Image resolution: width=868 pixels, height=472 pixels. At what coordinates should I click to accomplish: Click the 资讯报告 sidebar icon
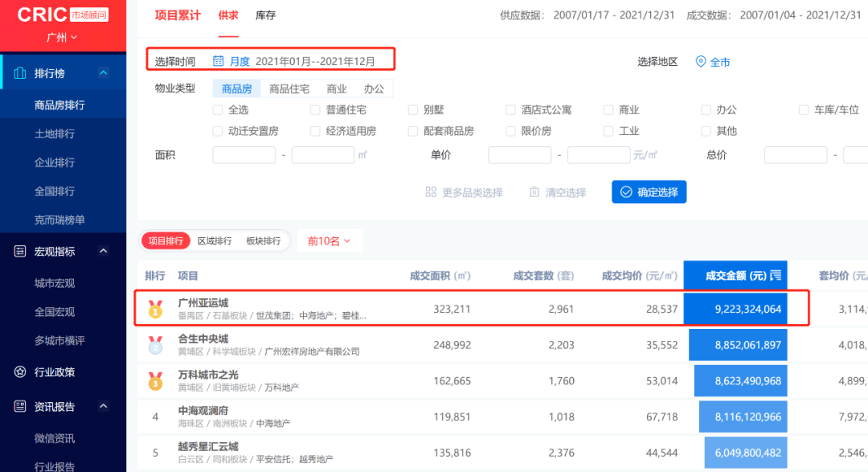click(20, 407)
